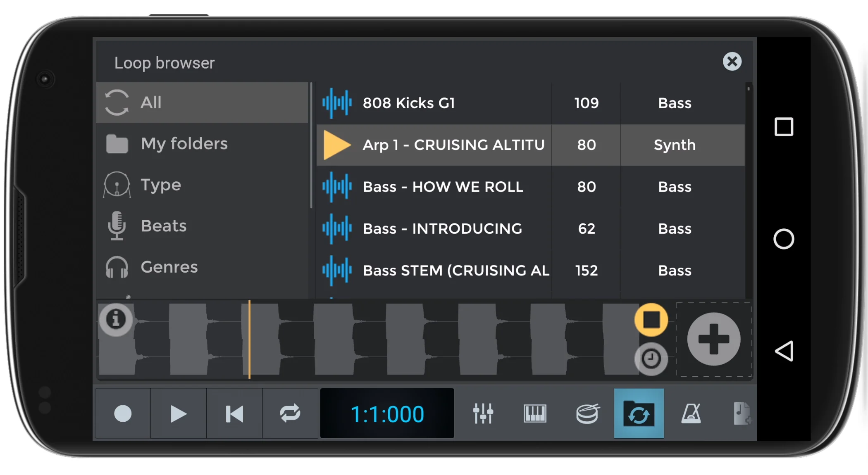Stop the loop preview

pyautogui.click(x=651, y=320)
